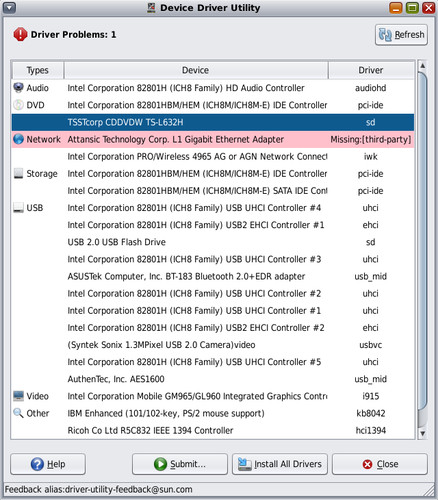The height and width of the screenshot is (500, 438).
Task: Click the Storage drive icon
Action: tap(18, 174)
